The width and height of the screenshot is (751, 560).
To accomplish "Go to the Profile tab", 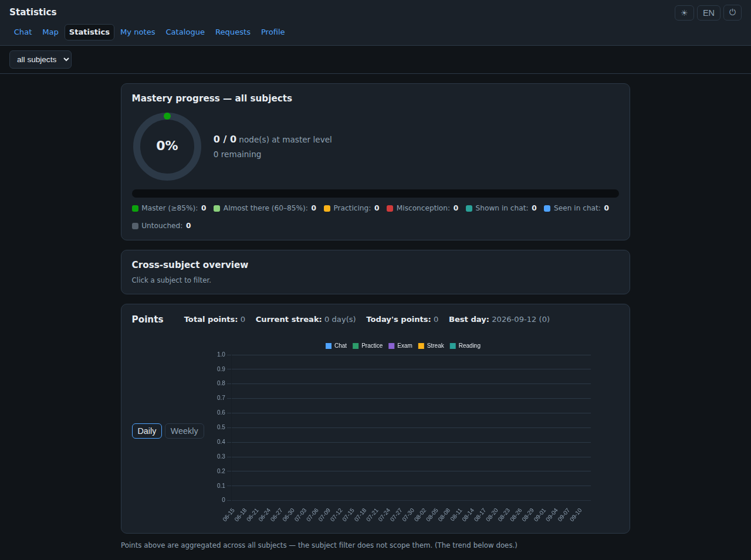I will tap(273, 32).
